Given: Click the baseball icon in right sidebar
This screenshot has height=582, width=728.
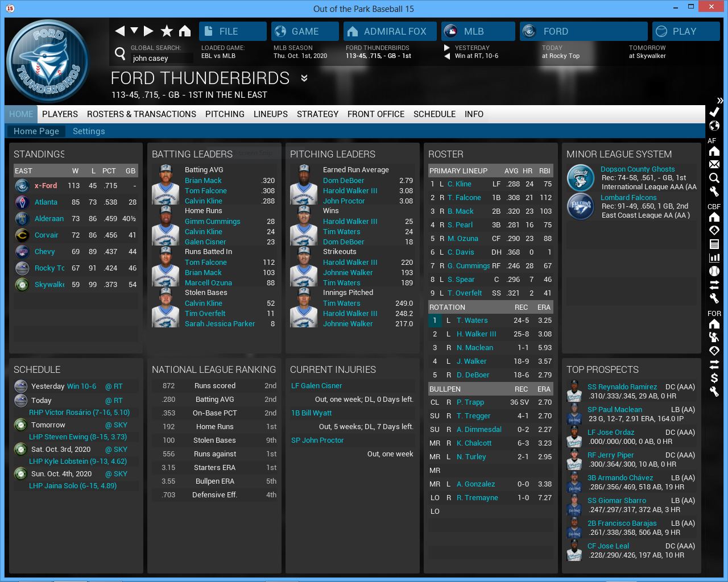Looking at the screenshot, I should 714,271.
